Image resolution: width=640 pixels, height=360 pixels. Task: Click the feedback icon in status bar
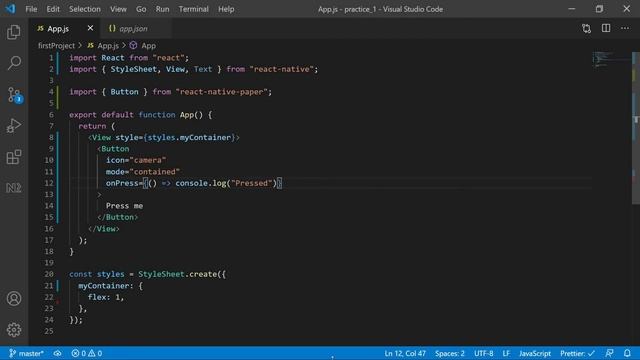609,353
